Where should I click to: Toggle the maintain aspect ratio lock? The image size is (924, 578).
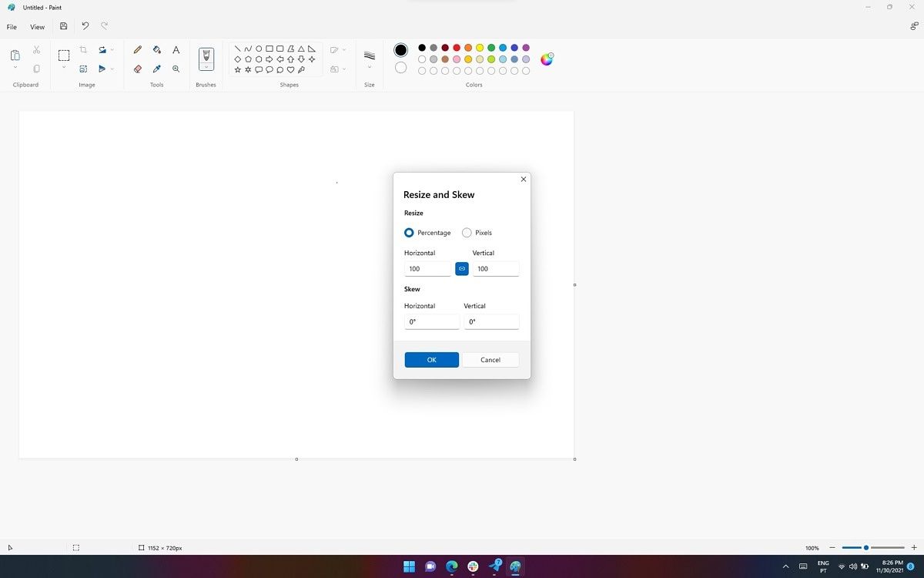point(461,268)
